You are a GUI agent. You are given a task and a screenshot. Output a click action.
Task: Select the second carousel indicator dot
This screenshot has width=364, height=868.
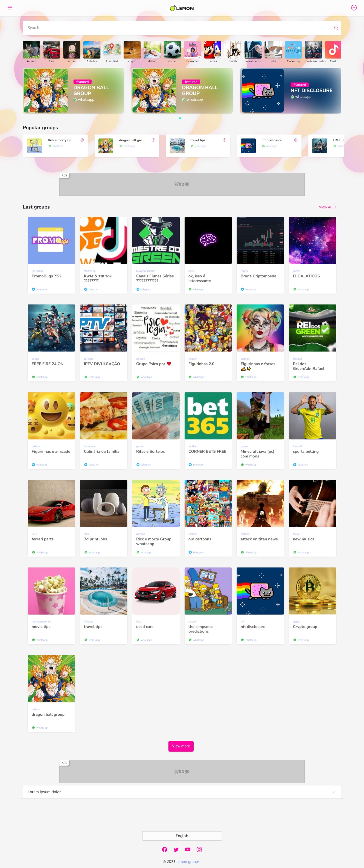[x=184, y=118]
